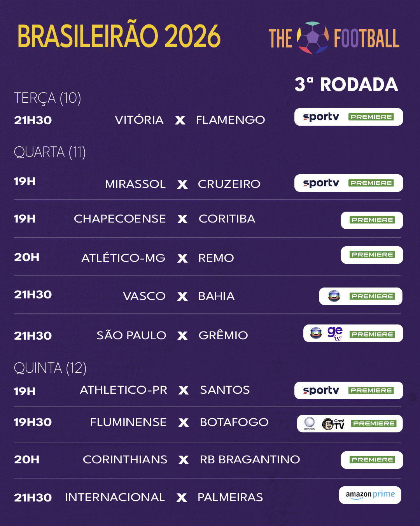Select the QUINTA (12) day header
This screenshot has height=526, width=420.
(50, 368)
